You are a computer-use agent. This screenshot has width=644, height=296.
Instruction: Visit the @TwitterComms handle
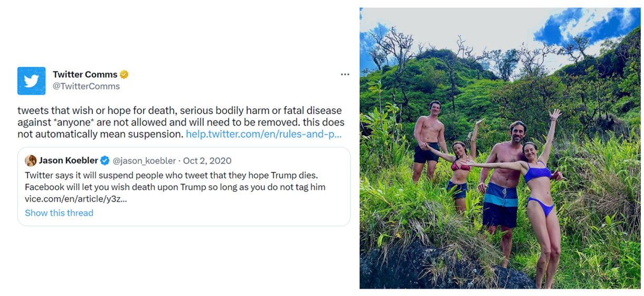pos(86,86)
